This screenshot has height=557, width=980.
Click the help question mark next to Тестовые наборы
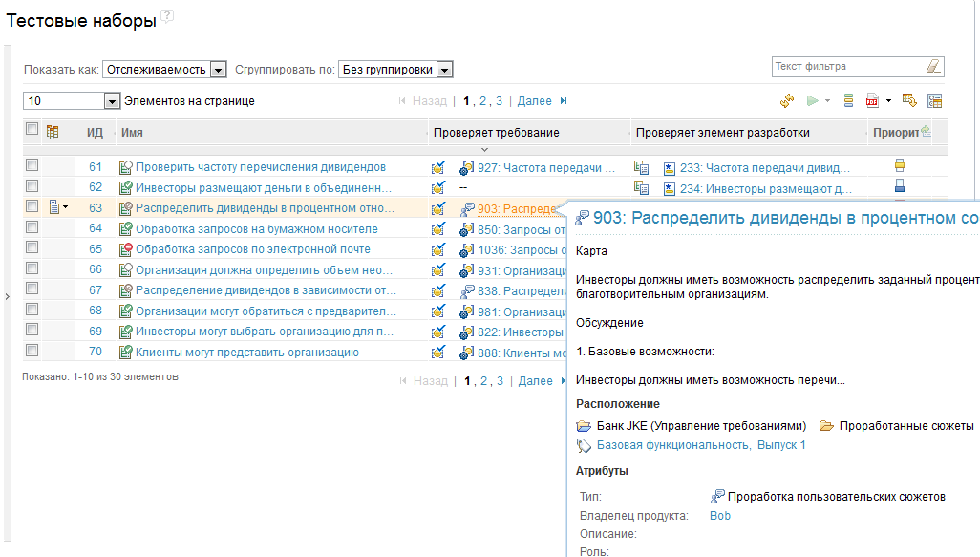[167, 16]
